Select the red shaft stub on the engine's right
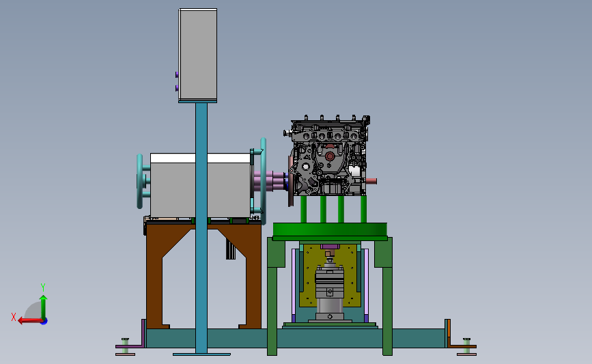This screenshot has width=592, height=364. [371, 181]
